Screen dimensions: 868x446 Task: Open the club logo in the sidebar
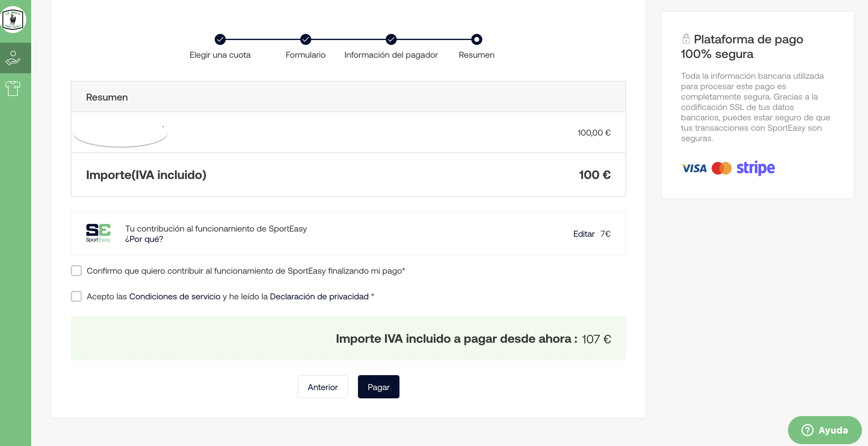click(x=13, y=20)
